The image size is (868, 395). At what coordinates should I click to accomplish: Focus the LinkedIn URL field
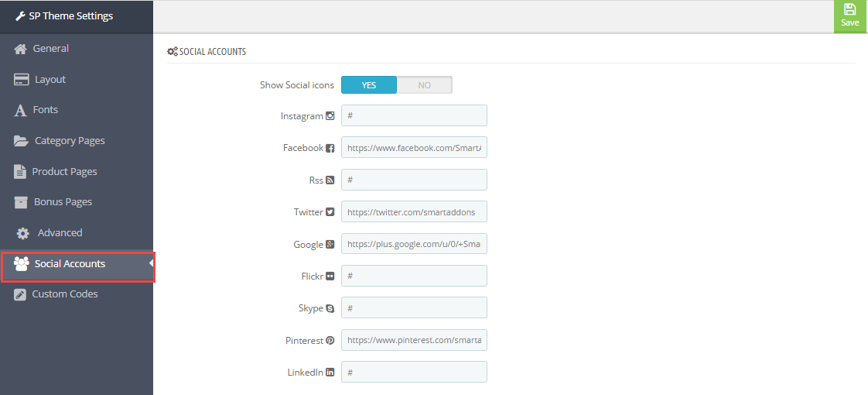click(414, 373)
